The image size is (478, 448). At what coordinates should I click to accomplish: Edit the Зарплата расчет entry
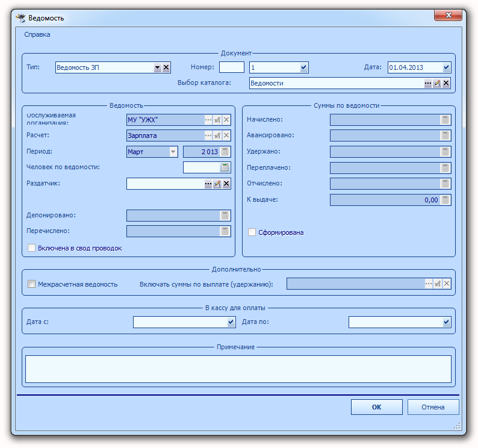click(x=217, y=135)
